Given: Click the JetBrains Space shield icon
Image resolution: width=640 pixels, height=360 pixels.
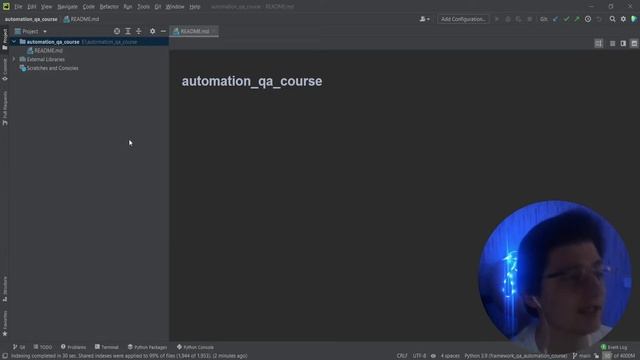Looking at the screenshot, I should (x=634, y=19).
